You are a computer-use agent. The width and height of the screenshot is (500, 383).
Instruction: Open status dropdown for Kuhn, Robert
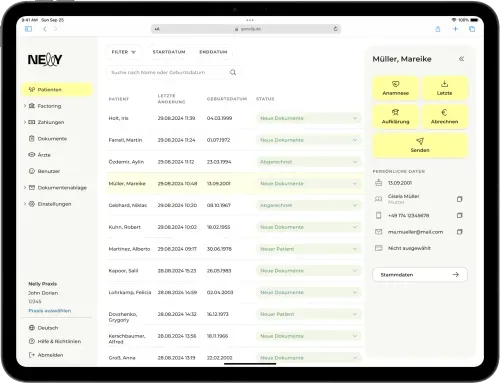[x=308, y=227]
